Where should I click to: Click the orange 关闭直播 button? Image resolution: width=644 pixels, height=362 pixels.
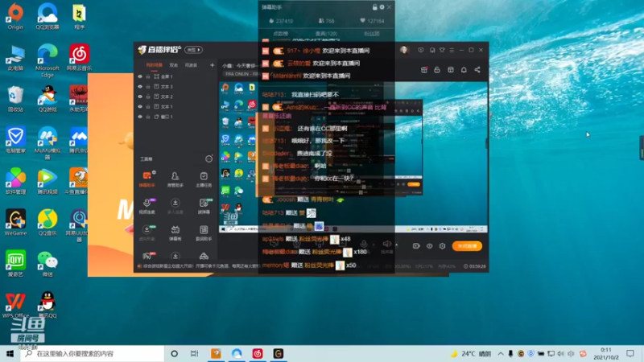pyautogui.click(x=467, y=246)
